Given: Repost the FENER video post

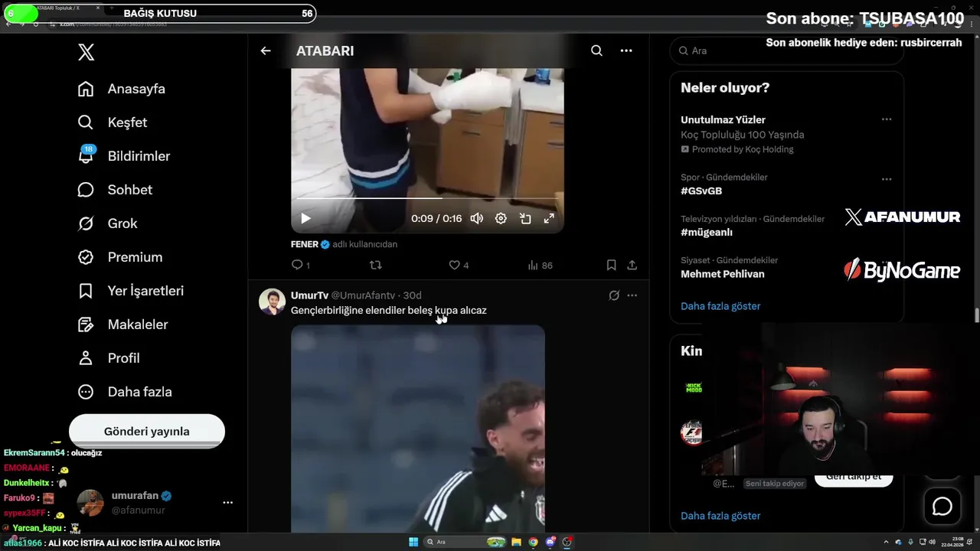Looking at the screenshot, I should click(375, 265).
